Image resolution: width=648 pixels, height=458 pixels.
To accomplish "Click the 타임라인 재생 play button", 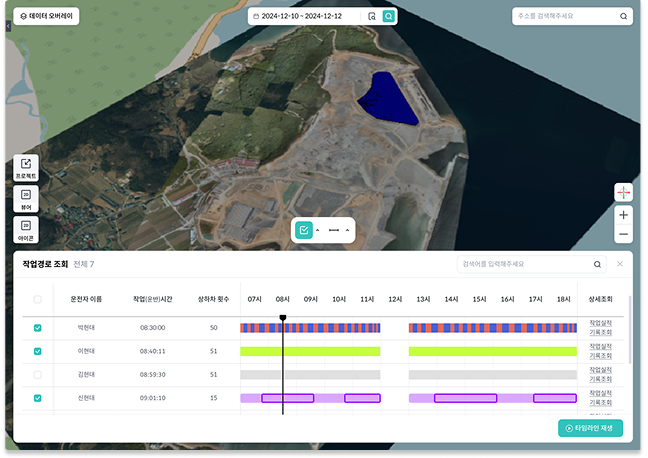I will (x=590, y=428).
